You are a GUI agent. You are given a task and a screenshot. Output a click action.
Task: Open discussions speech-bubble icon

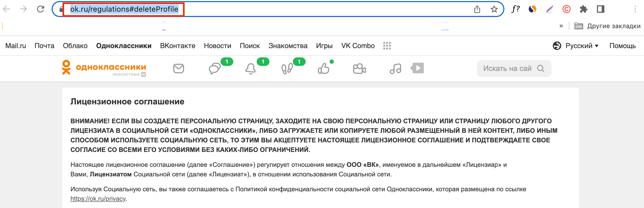click(x=215, y=69)
